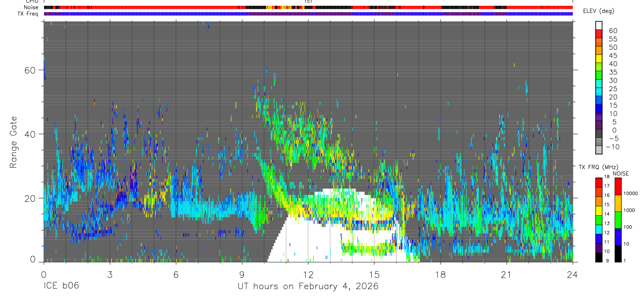Screen dimensions: 644x297
Task: Click the "1000" label on the NOISE colorbar
Action: click(x=630, y=210)
